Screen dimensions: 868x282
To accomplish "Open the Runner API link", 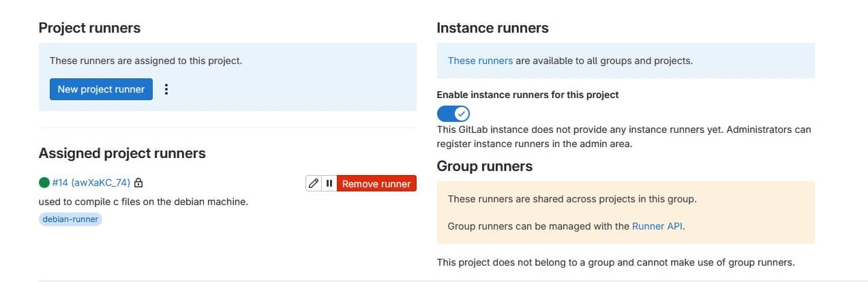I will pyautogui.click(x=657, y=226).
